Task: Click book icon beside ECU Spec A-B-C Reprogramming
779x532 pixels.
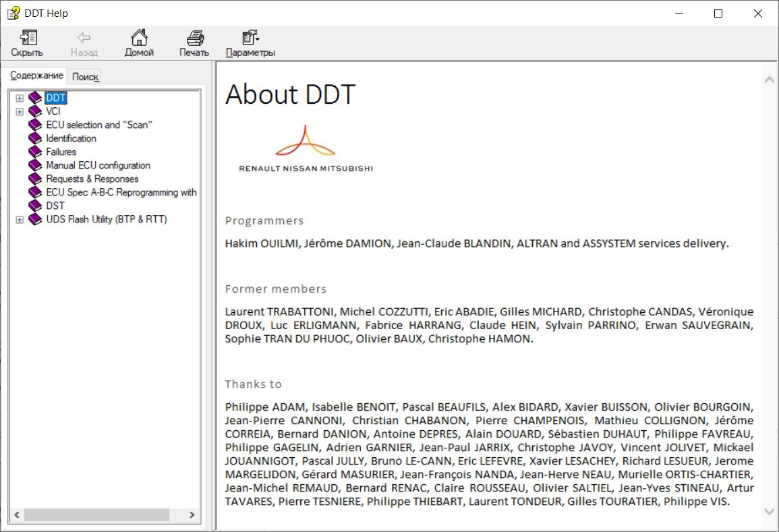Action: [x=35, y=191]
